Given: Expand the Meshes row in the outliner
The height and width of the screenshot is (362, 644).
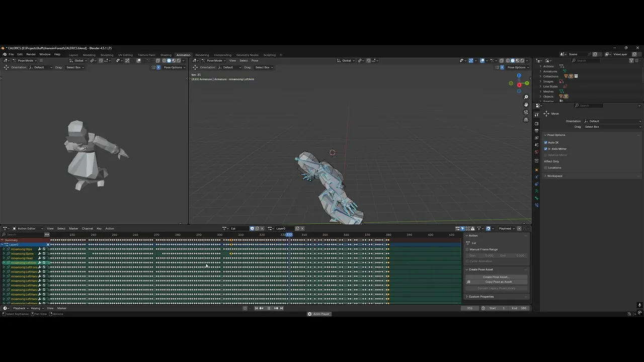Looking at the screenshot, I should click(x=540, y=92).
